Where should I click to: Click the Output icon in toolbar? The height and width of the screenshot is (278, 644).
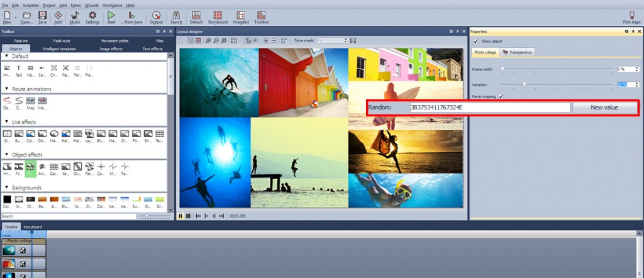(x=156, y=16)
